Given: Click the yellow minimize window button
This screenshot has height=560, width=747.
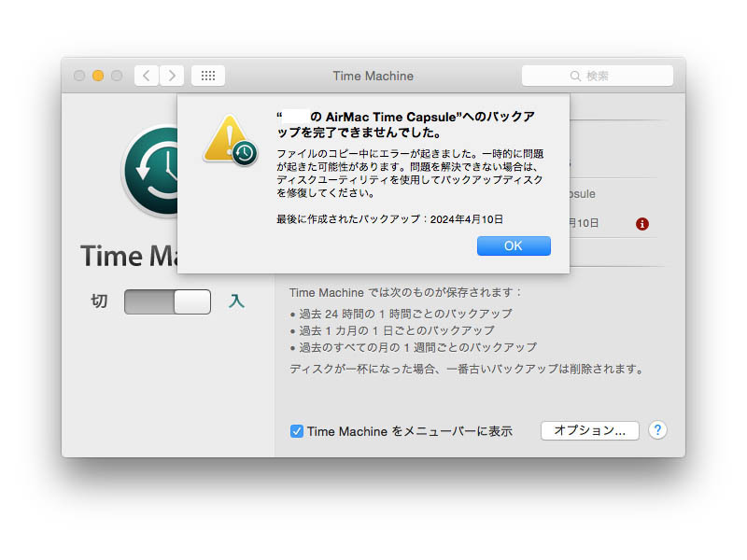Looking at the screenshot, I should pyautogui.click(x=98, y=76).
